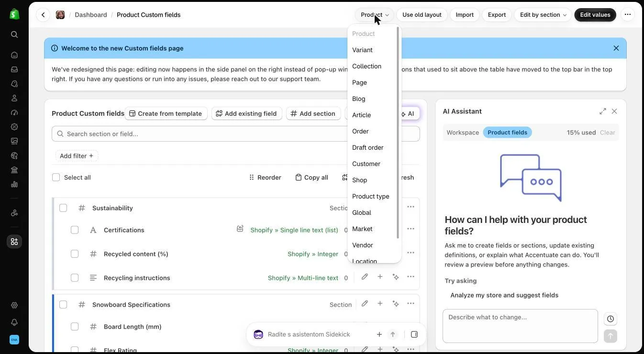Choose Customer from the resource list
644x354 pixels.
pos(366,164)
